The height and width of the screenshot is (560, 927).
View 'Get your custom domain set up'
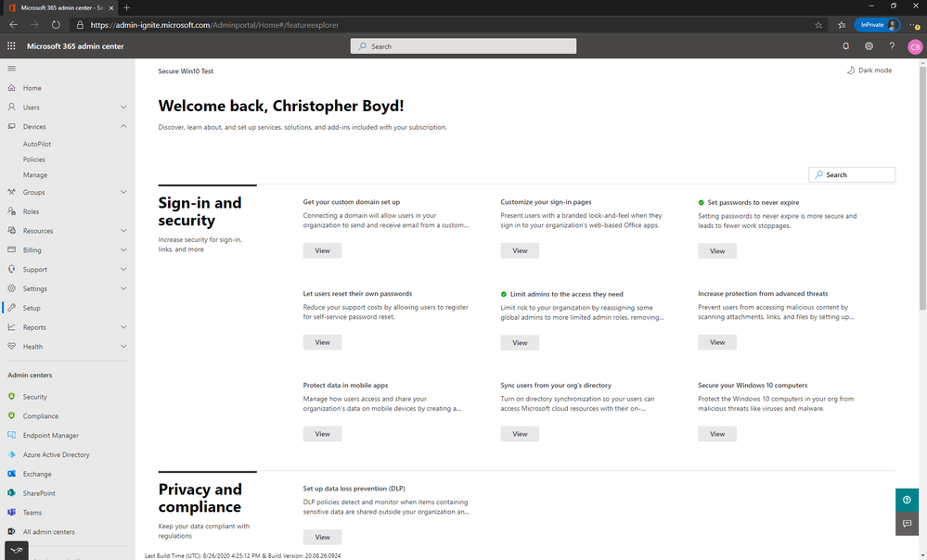click(322, 250)
